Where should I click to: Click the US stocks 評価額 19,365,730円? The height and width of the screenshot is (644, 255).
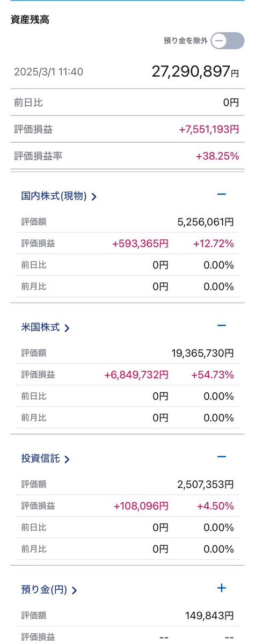pyautogui.click(x=202, y=353)
